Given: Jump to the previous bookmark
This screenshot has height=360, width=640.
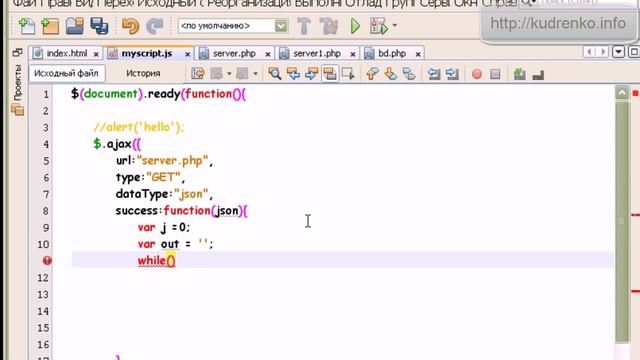Looking at the screenshot, I should (x=372, y=74).
